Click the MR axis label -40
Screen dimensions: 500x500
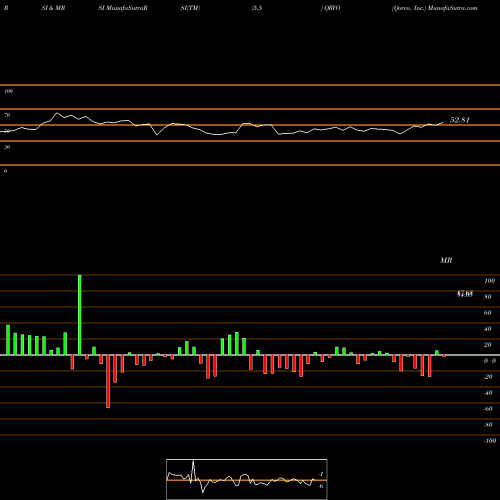488,393
